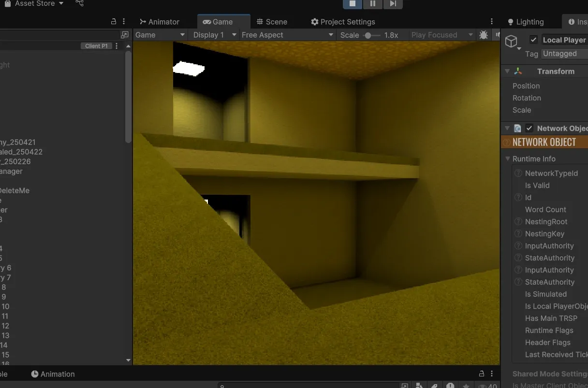The width and height of the screenshot is (588, 388).
Task: Click the GameObject cube icon in Inspector
Action: point(511,42)
